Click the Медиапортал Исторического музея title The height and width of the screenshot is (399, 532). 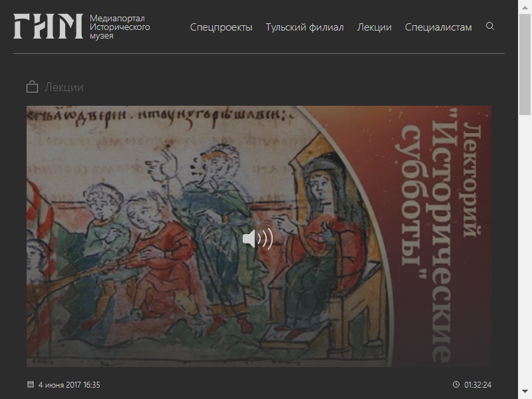click(x=120, y=27)
